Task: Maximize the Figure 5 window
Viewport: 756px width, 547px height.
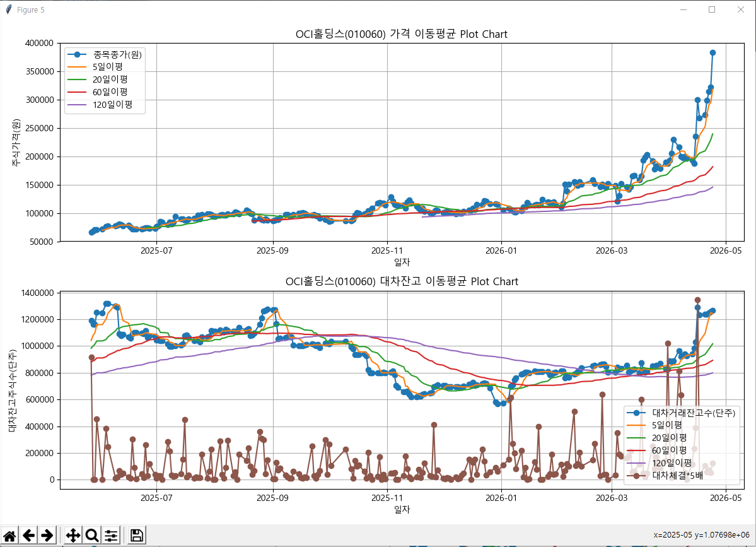Action: (x=712, y=9)
